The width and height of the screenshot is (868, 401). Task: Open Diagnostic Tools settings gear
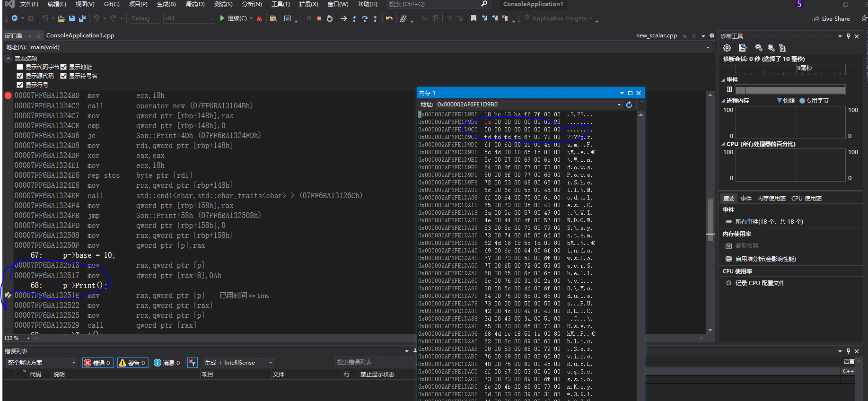(727, 48)
